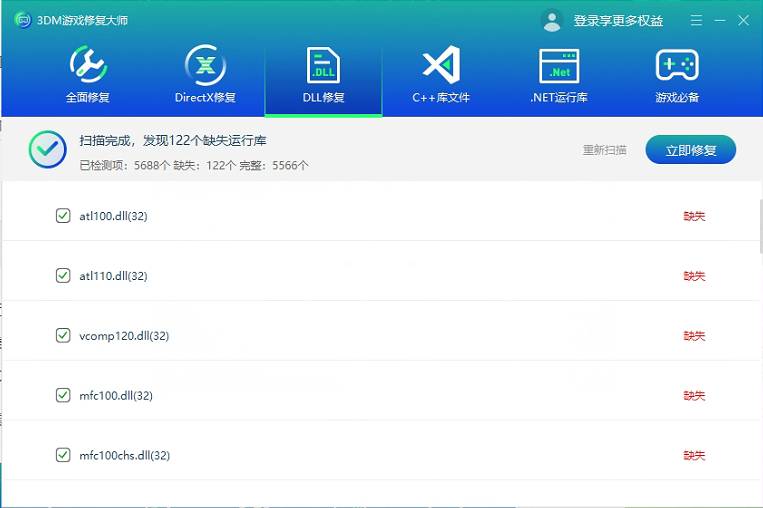Click the 3DM游戏修复大师 app logo icon

23,20
